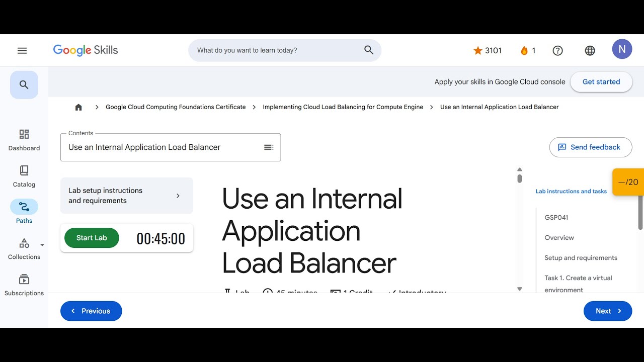Open Google Cloud Computing Foundations Certificate breadcrumb

176,107
